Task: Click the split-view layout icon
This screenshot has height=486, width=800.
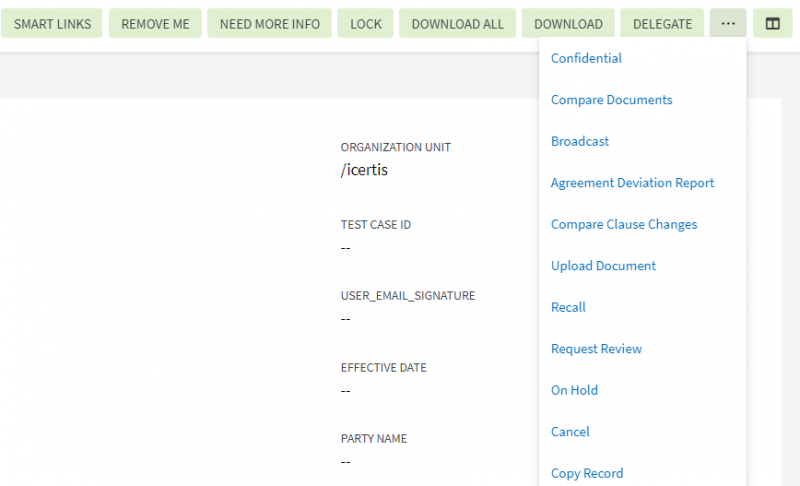Action: pos(772,24)
